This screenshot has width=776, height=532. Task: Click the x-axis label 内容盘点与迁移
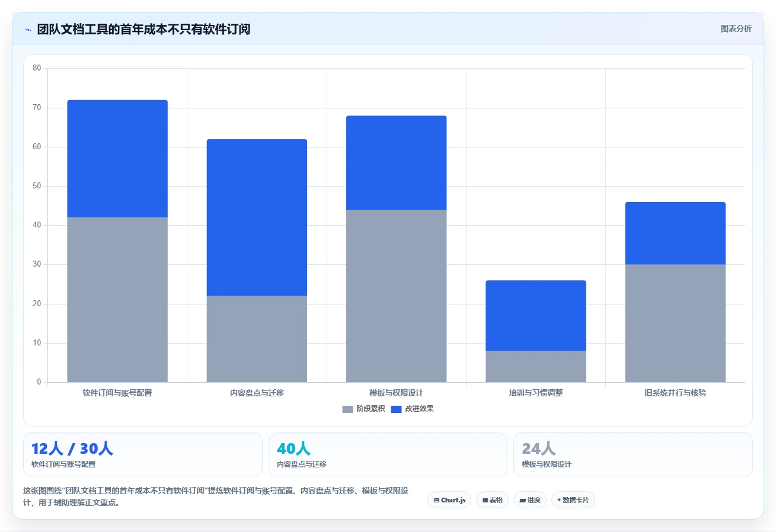(x=257, y=393)
